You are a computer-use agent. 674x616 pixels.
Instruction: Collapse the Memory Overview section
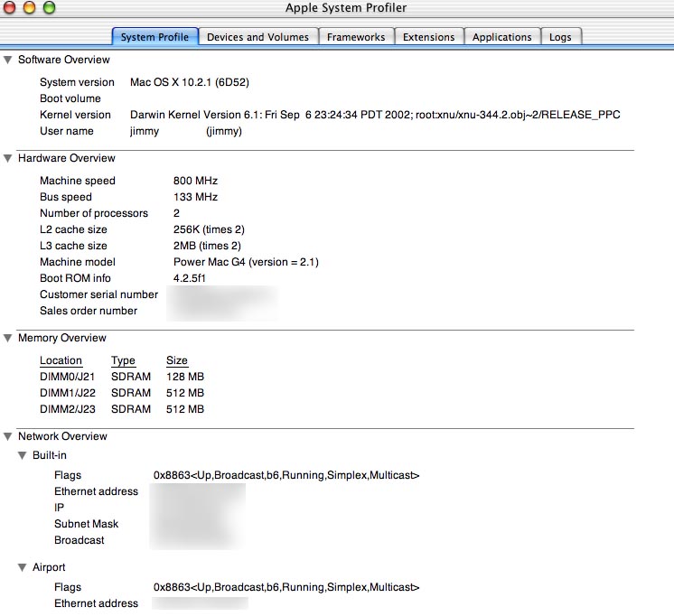coord(8,338)
